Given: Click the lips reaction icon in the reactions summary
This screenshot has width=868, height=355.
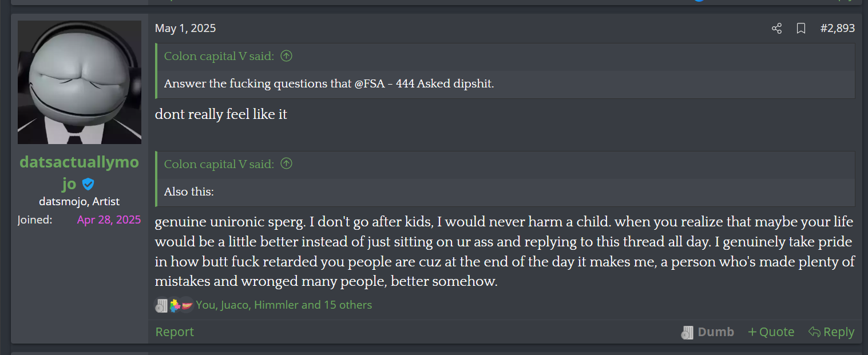Looking at the screenshot, I should click(x=187, y=305).
